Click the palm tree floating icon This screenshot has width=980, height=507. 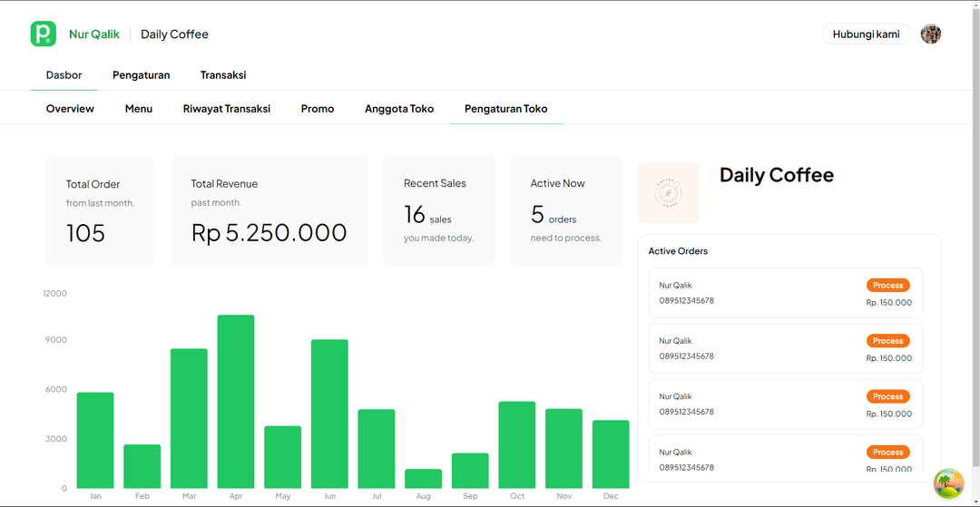click(948, 483)
